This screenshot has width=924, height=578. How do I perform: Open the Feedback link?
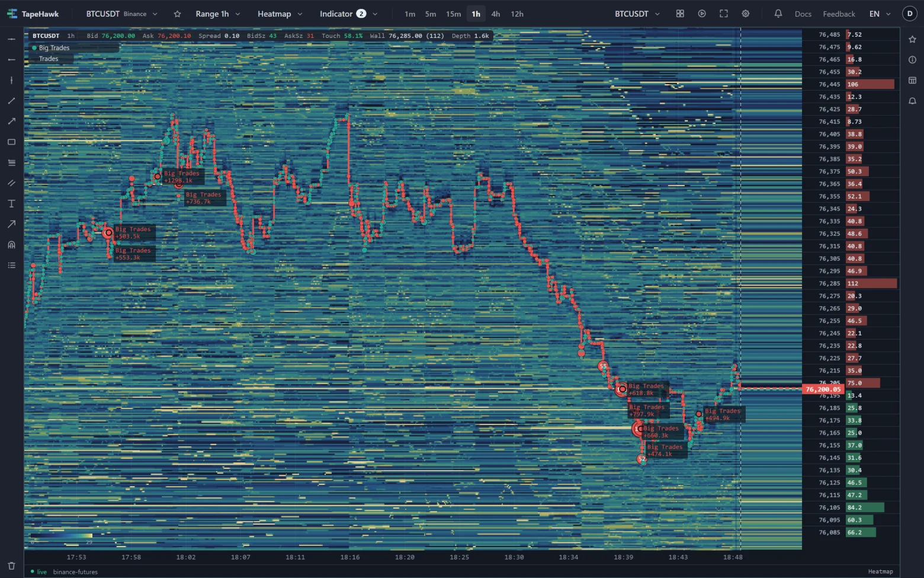tap(839, 14)
